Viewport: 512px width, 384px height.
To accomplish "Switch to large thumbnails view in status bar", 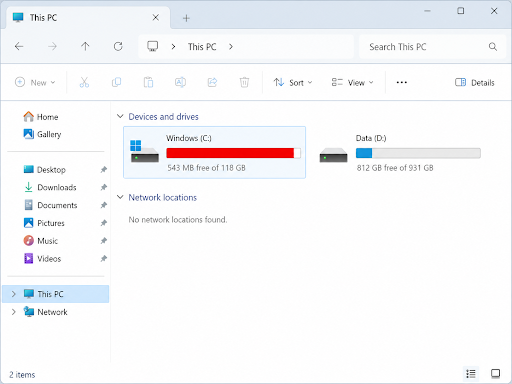I will tap(495, 374).
